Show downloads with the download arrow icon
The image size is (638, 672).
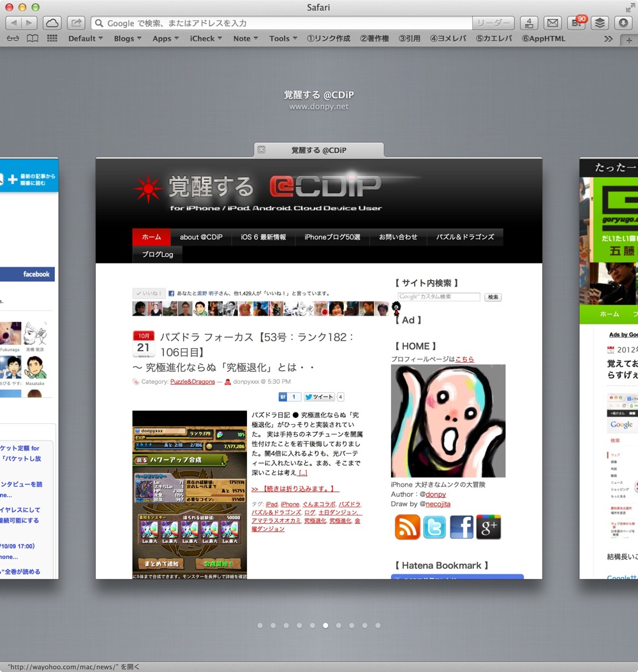pyautogui.click(x=623, y=23)
